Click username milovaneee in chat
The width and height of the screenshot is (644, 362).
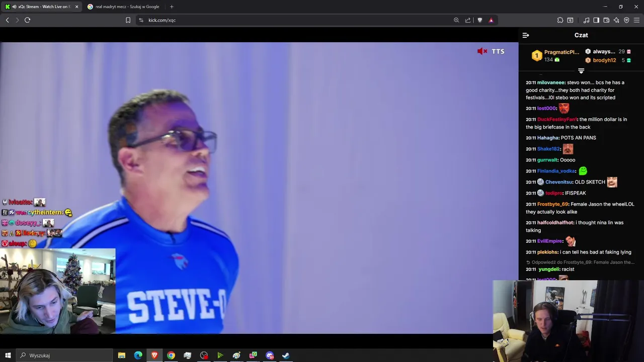click(551, 82)
